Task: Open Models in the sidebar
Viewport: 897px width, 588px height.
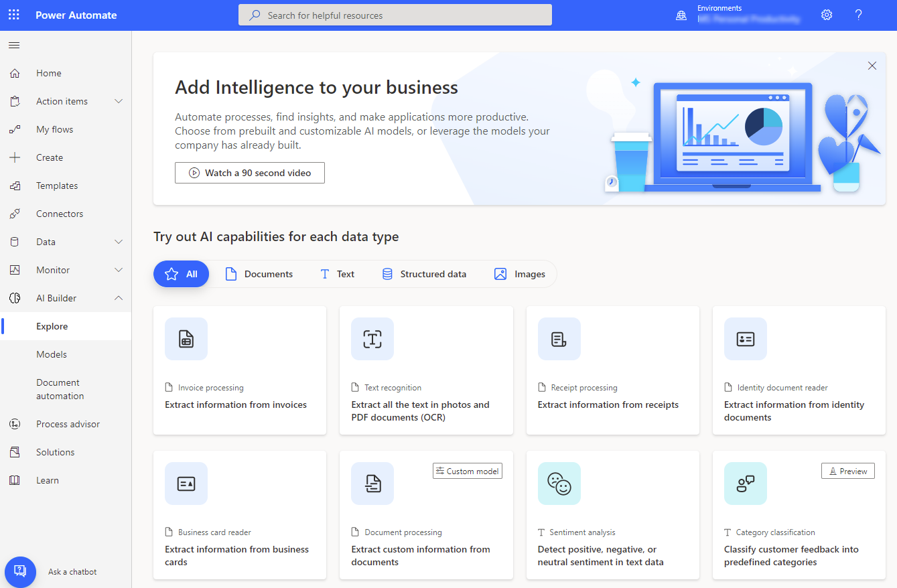Action: 52,354
